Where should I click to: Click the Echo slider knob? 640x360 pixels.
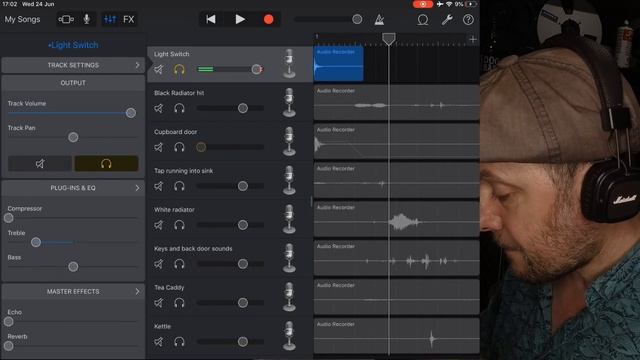(9, 322)
